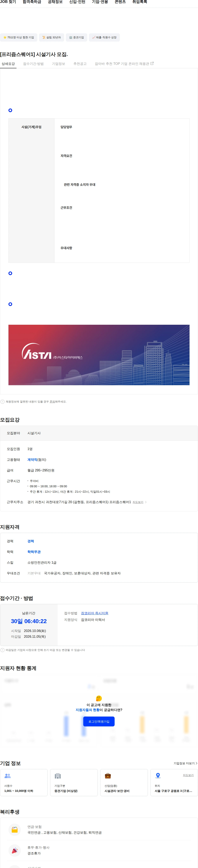Screen dimensions: 198x868
Task: Select the 상세요강 tab
Action: (8, 64)
